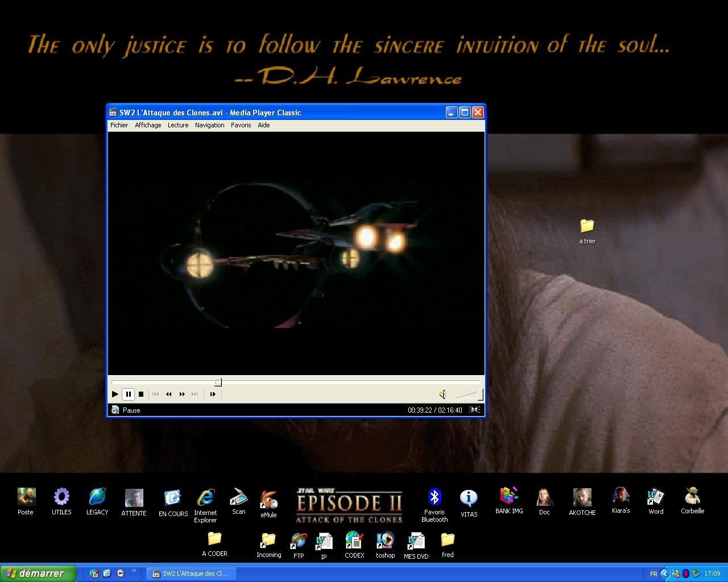Select the CODEX shortcut icon

[354, 545]
